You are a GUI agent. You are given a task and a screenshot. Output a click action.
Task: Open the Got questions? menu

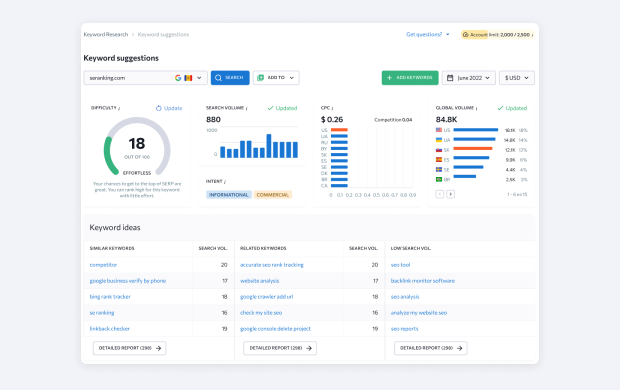click(x=428, y=34)
